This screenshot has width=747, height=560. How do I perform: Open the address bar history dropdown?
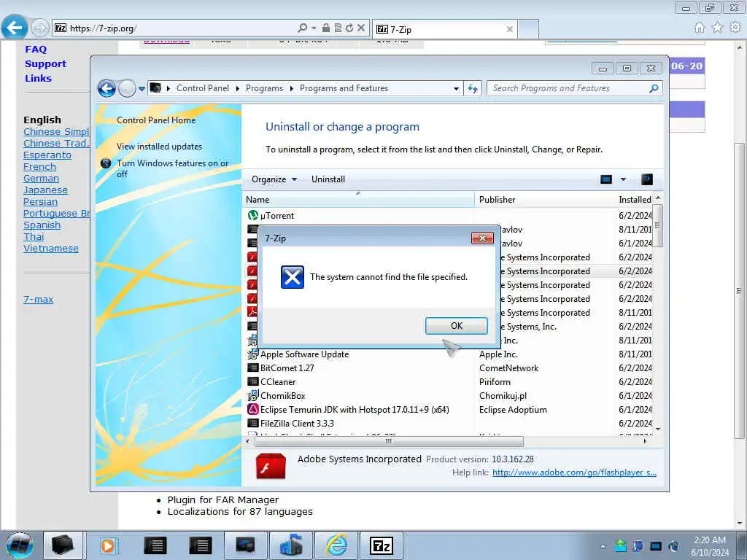pyautogui.click(x=456, y=88)
